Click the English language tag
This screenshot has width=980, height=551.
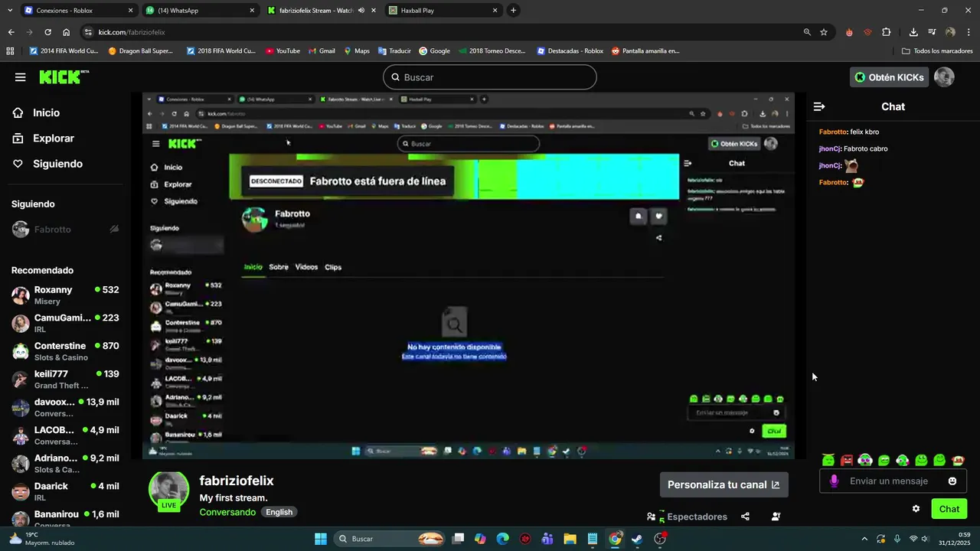pos(279,512)
